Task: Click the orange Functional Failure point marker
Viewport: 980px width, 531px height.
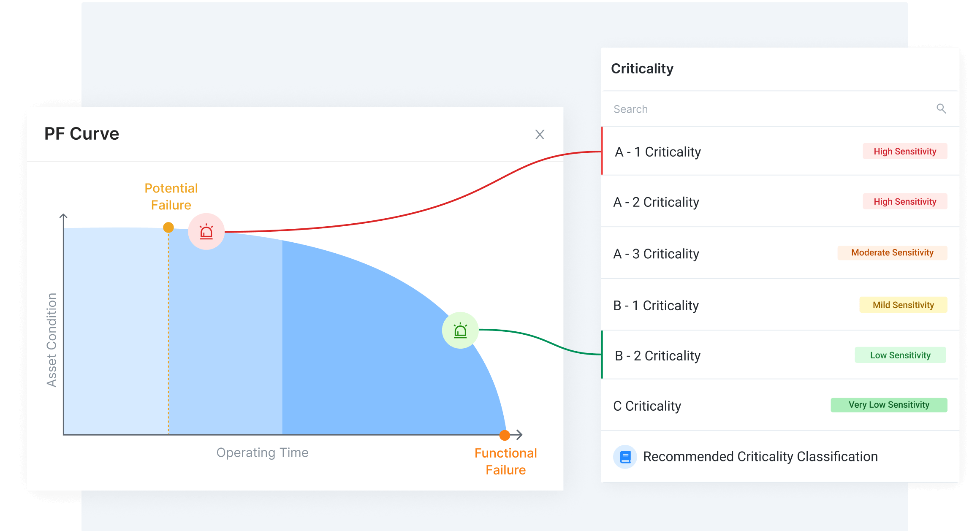Action: (504, 436)
